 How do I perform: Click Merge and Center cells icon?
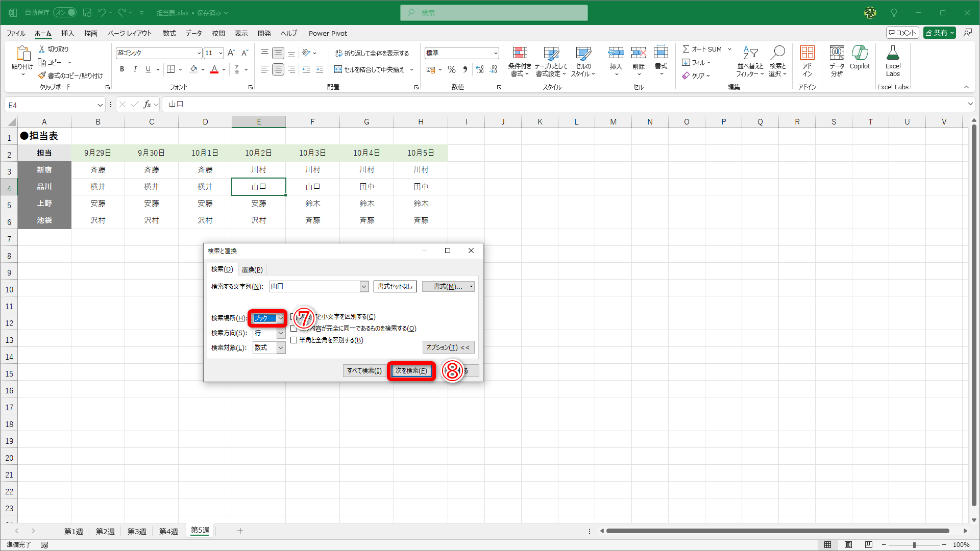pos(338,69)
